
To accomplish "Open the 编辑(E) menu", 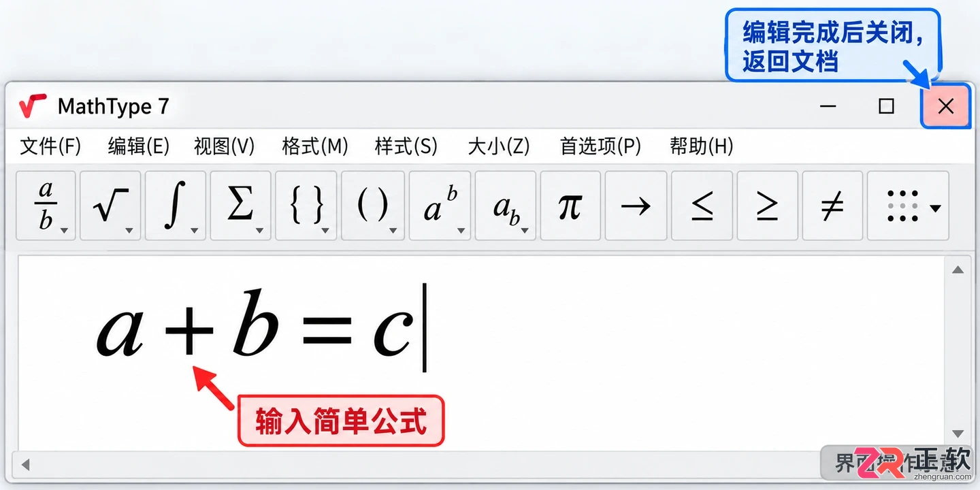I will click(x=138, y=146).
